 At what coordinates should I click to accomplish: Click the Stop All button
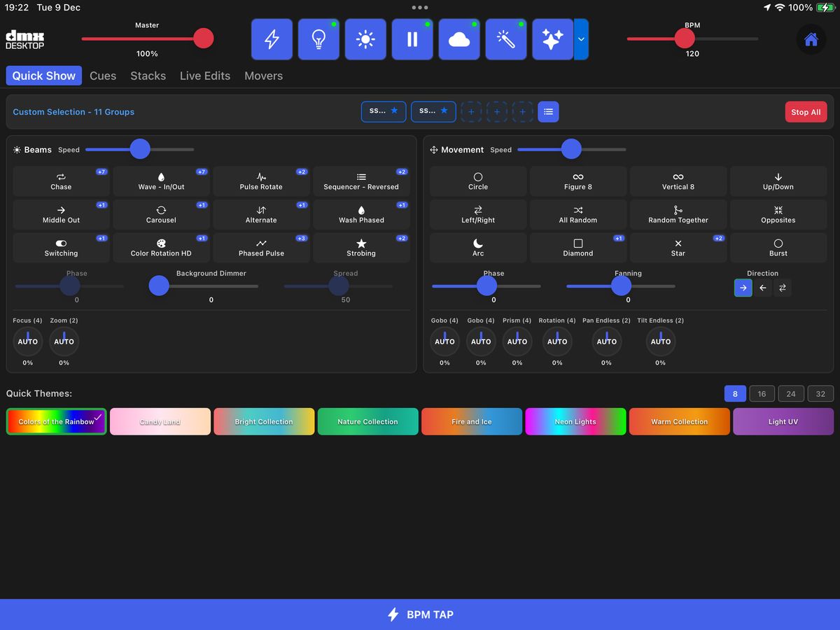click(x=806, y=112)
